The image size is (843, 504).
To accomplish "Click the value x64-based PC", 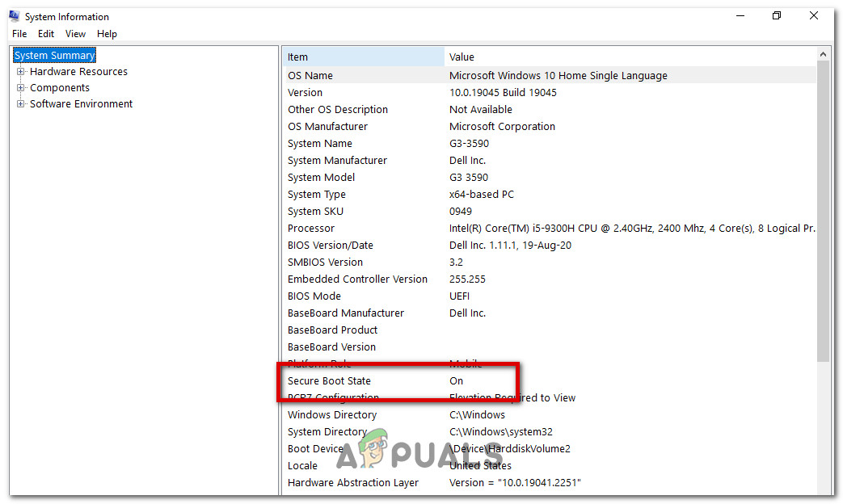I will [481, 195].
